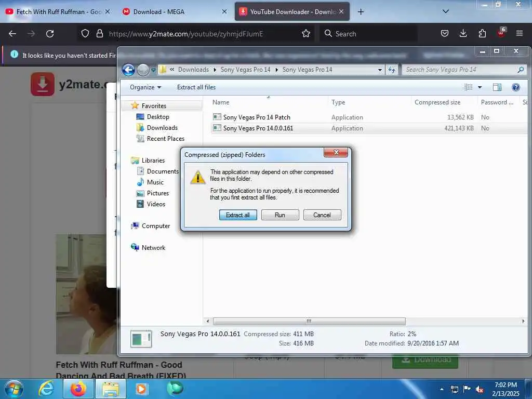Open Firefox downloads panel
This screenshot has height=399, width=532.
[x=463, y=34]
